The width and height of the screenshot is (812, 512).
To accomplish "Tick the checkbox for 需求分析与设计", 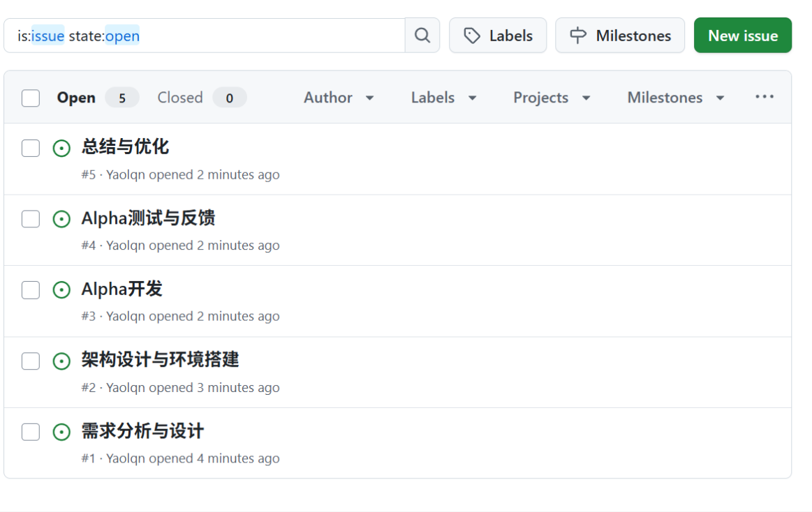I will 31,432.
